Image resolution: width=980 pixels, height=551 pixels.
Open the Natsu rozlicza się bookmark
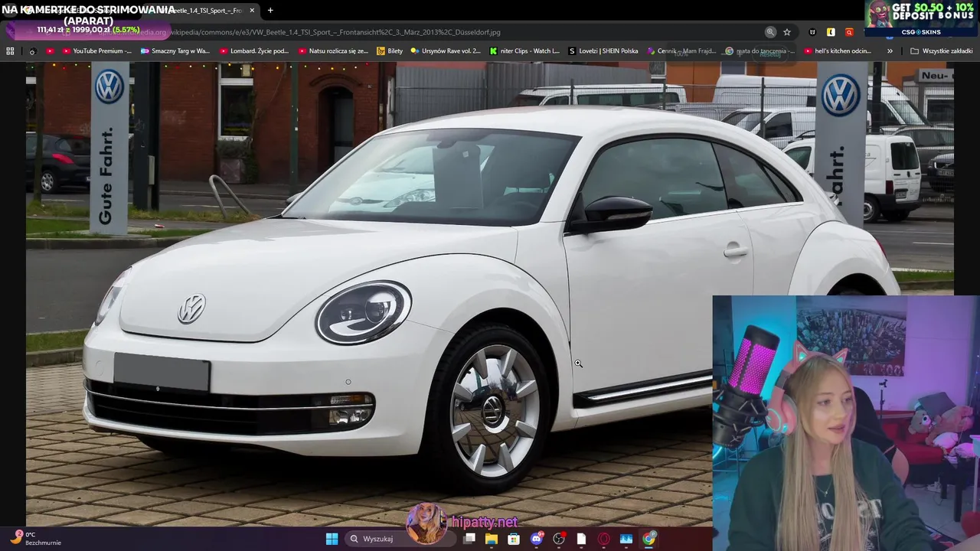coord(333,51)
